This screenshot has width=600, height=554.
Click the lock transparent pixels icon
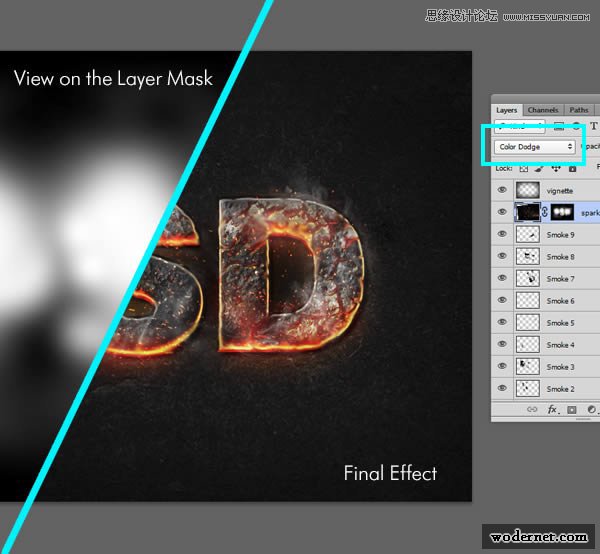[523, 168]
